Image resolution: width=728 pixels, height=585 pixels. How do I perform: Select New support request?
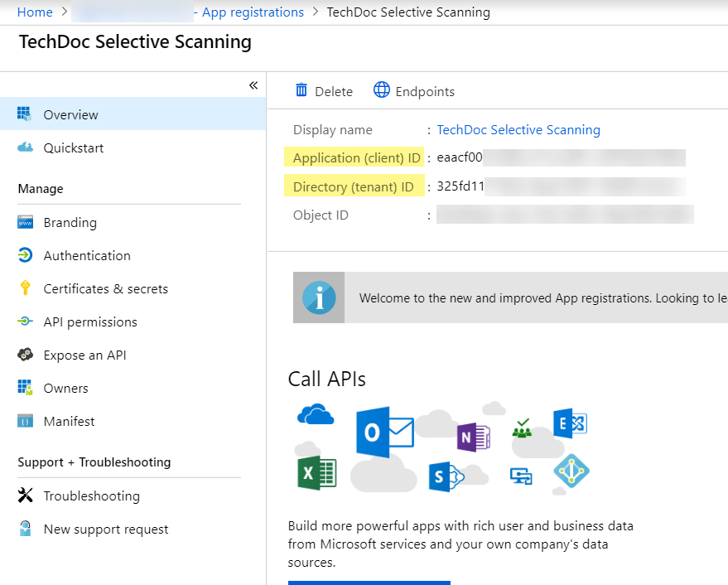pos(105,529)
